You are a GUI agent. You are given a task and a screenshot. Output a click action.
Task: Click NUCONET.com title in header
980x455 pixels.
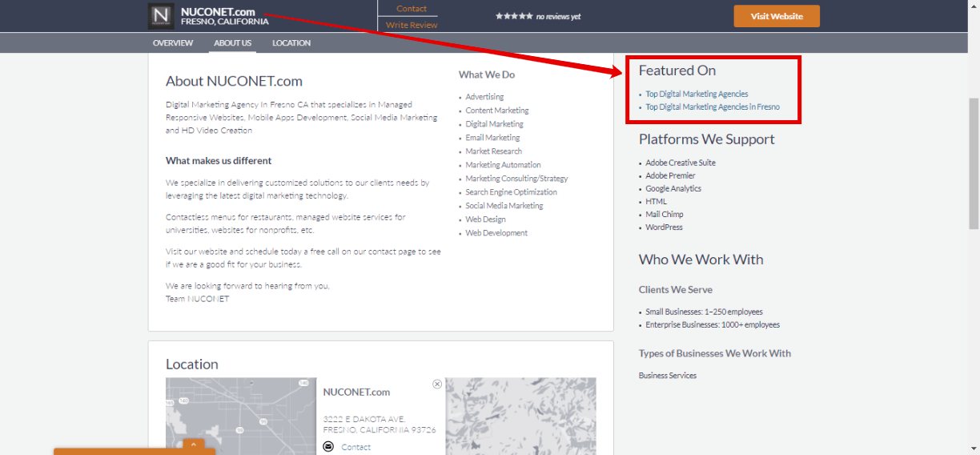[219, 11]
